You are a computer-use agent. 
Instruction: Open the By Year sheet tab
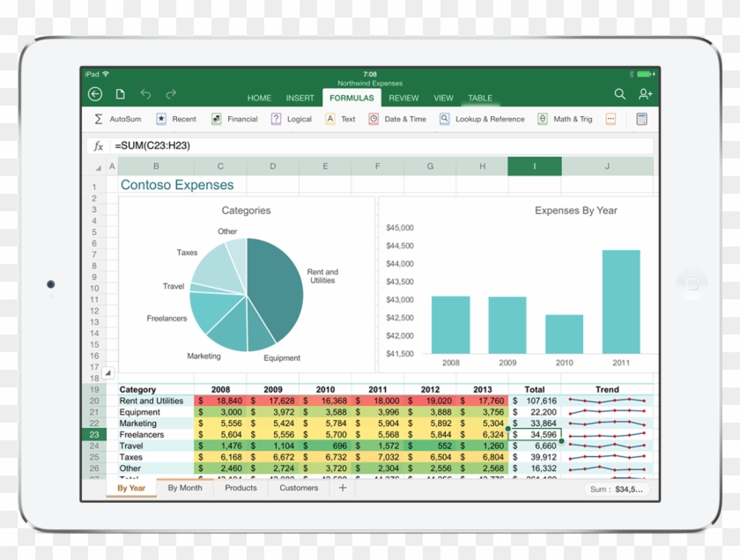[x=131, y=488]
